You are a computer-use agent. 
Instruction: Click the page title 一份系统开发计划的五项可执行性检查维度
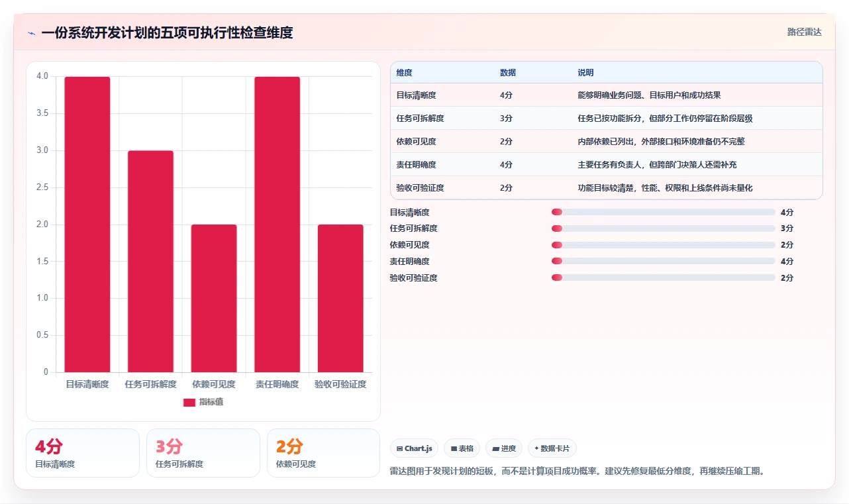(x=167, y=33)
